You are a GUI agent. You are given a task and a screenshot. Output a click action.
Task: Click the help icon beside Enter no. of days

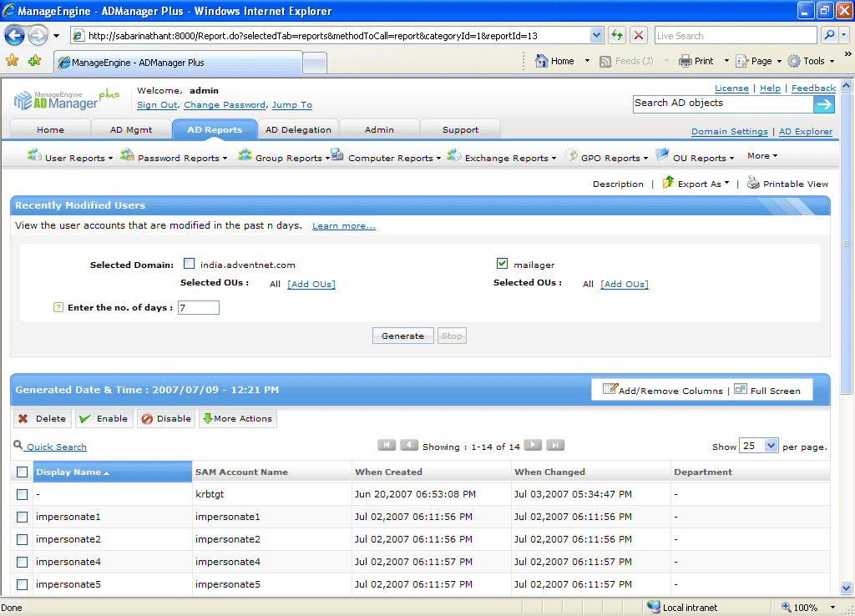point(58,308)
